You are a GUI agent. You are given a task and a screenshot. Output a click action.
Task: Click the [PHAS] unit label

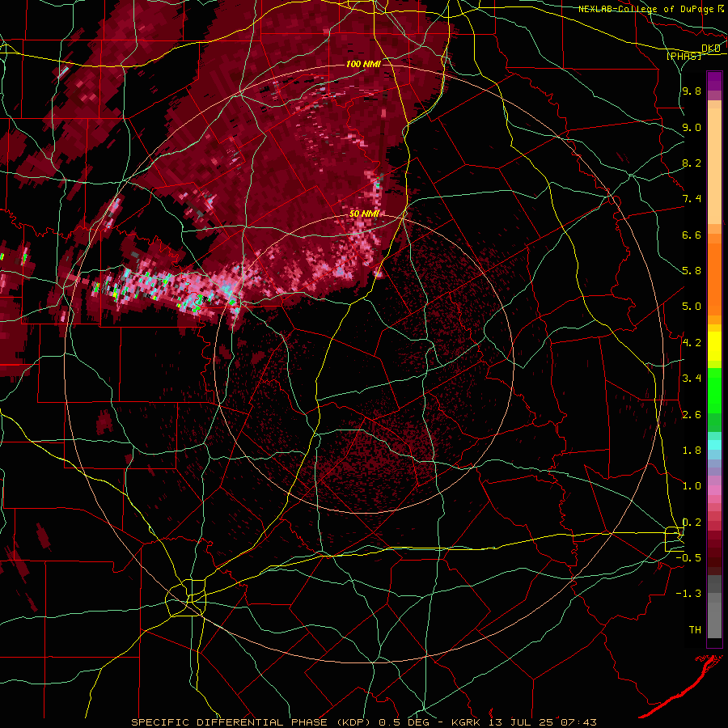pos(684,57)
